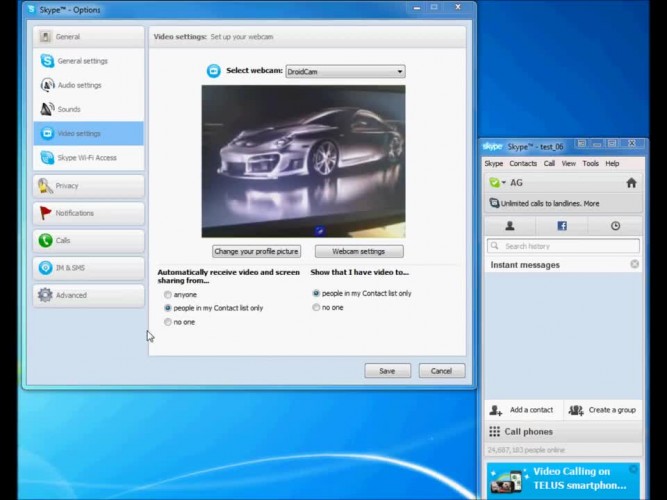Switch to the History clock tab
This screenshot has height=500, width=667.
[615, 226]
